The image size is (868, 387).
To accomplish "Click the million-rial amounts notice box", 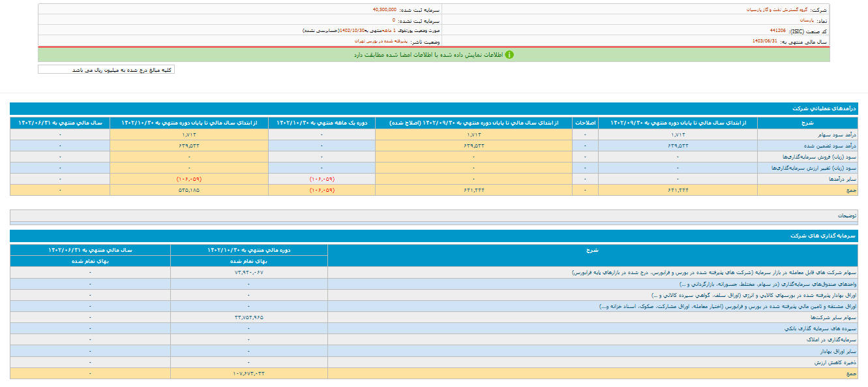I will (106, 70).
